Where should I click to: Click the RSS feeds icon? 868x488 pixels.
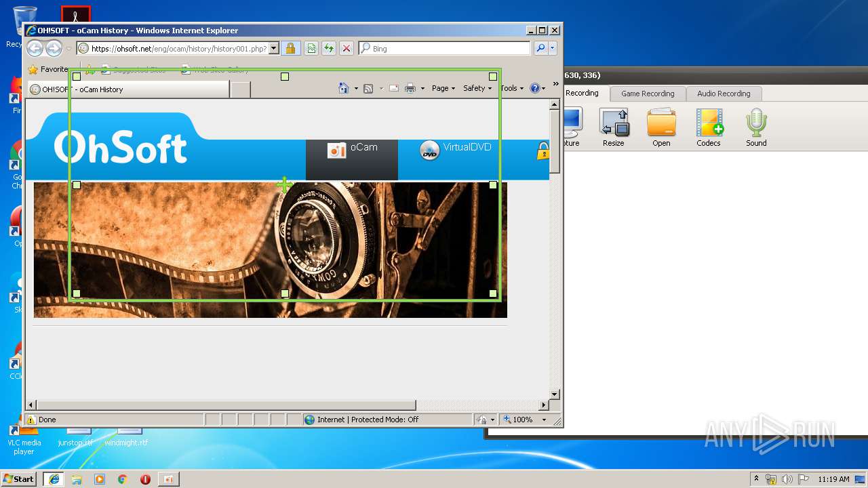pos(368,88)
